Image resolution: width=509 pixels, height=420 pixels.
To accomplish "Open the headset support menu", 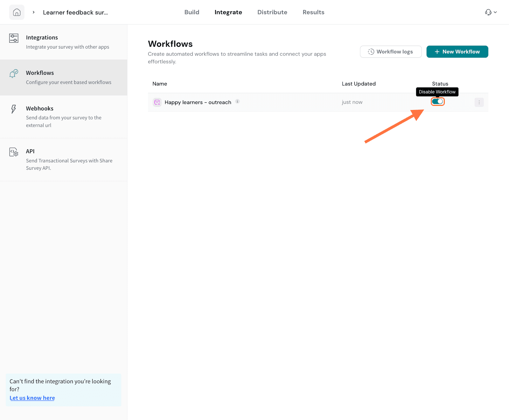I will tap(491, 12).
